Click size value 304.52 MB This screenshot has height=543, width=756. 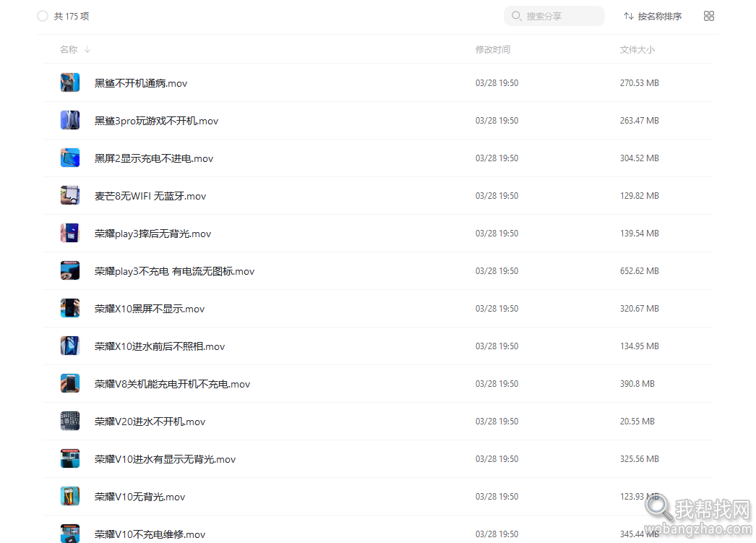640,158
